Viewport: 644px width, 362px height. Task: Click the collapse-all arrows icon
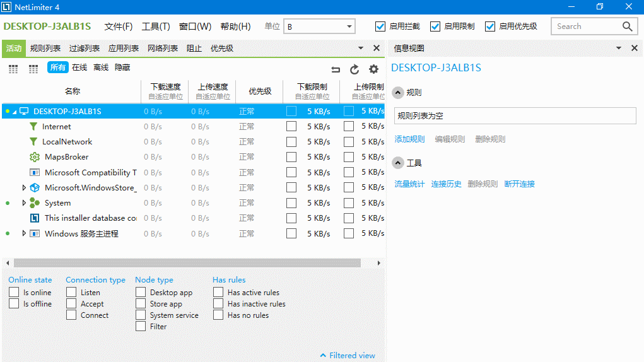[336, 69]
